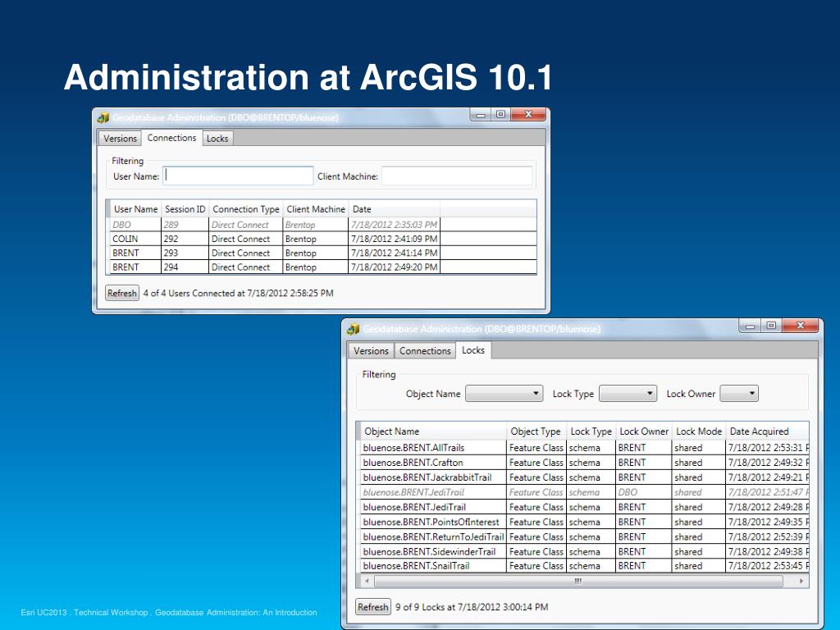
Task: Select the Connections tab above the User Name filter
Action: [x=171, y=138]
